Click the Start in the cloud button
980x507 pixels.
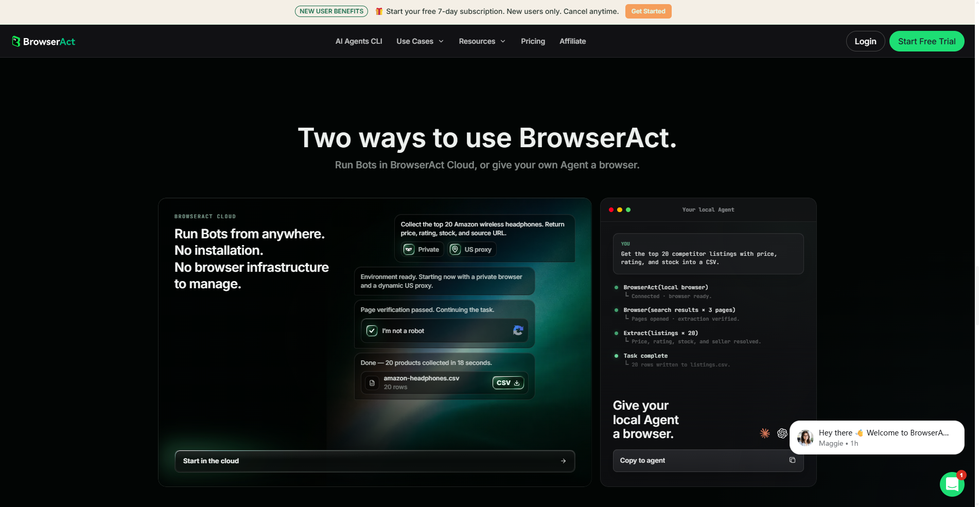tap(375, 461)
